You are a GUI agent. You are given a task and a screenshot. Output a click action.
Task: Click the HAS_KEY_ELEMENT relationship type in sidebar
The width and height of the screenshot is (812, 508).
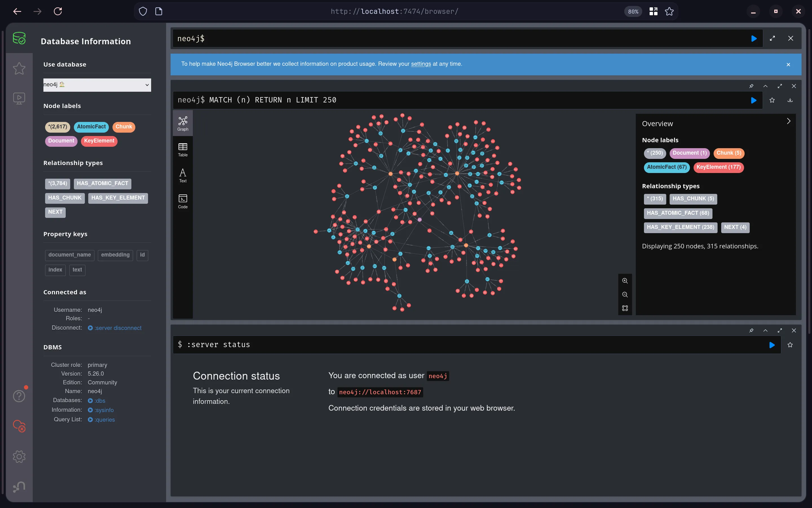coord(118,198)
